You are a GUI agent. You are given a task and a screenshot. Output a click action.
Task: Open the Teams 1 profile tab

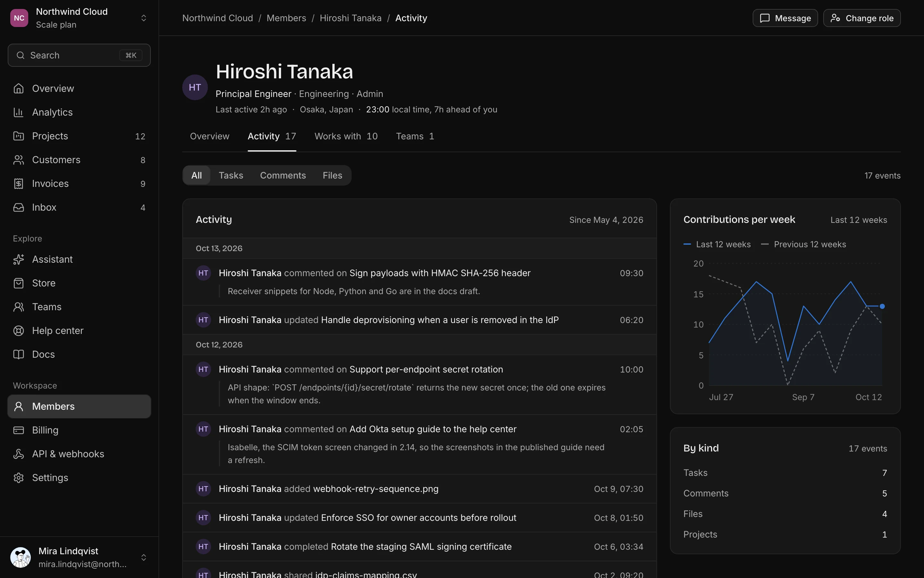(415, 136)
